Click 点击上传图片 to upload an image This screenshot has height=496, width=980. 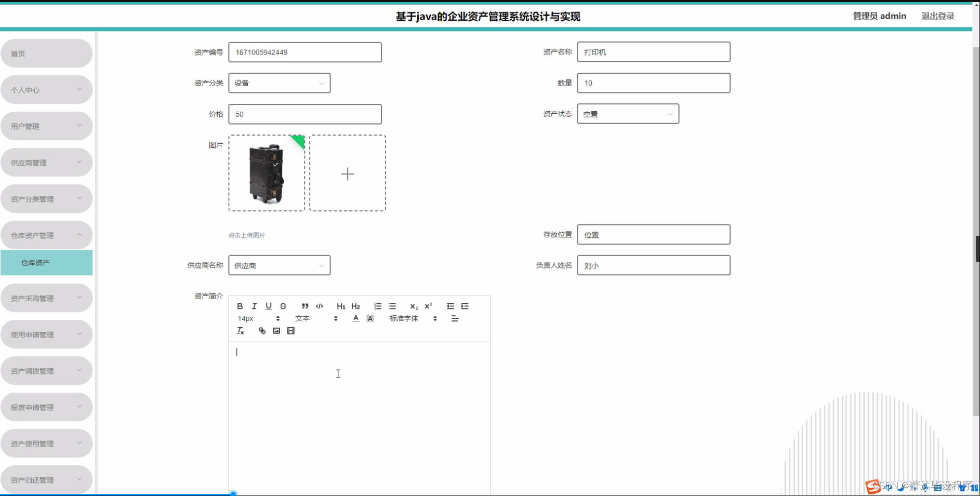coord(246,235)
